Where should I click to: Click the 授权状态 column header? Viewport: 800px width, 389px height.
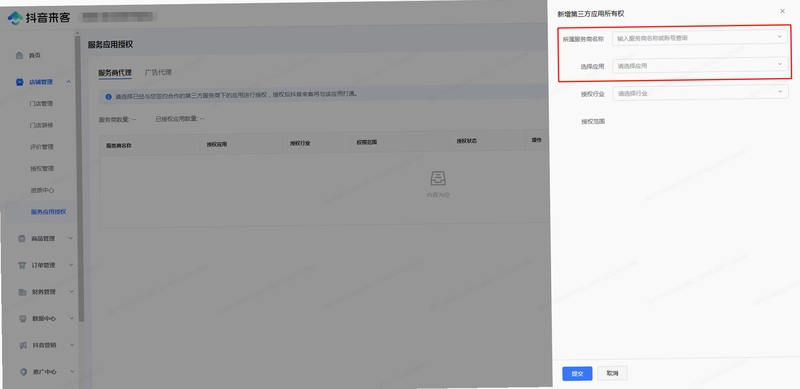click(x=467, y=141)
